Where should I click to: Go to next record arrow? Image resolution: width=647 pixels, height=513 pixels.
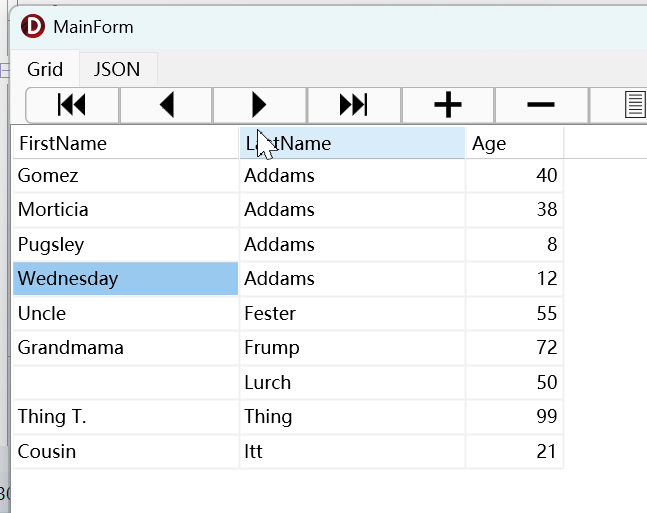(260, 104)
